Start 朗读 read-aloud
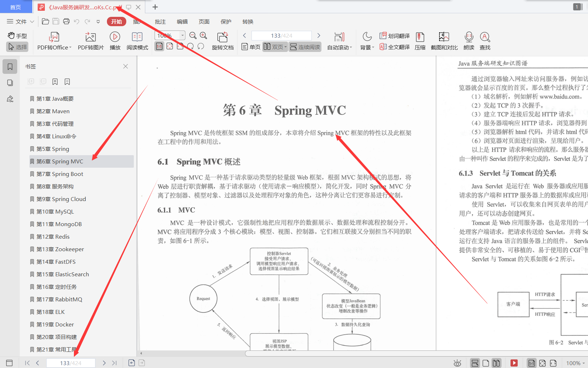588x368 pixels. [469, 40]
